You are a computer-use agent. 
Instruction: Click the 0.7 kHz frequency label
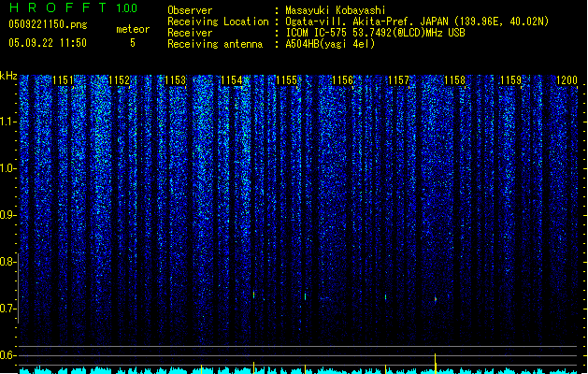tap(7, 309)
